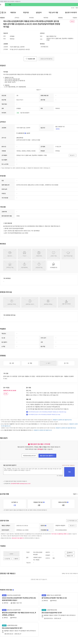Open the 출산휴가·육아휴직 menu
78x644 pixels.
click(x=71, y=13)
